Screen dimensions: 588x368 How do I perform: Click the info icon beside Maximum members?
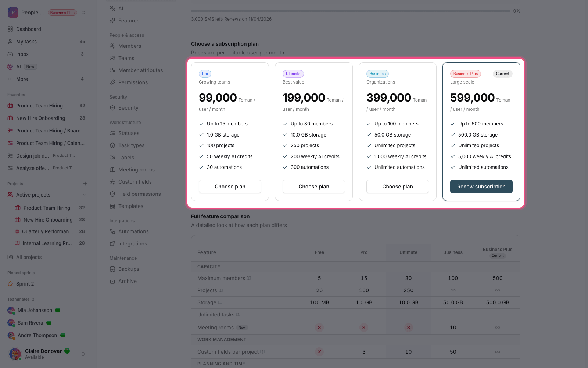(249, 278)
